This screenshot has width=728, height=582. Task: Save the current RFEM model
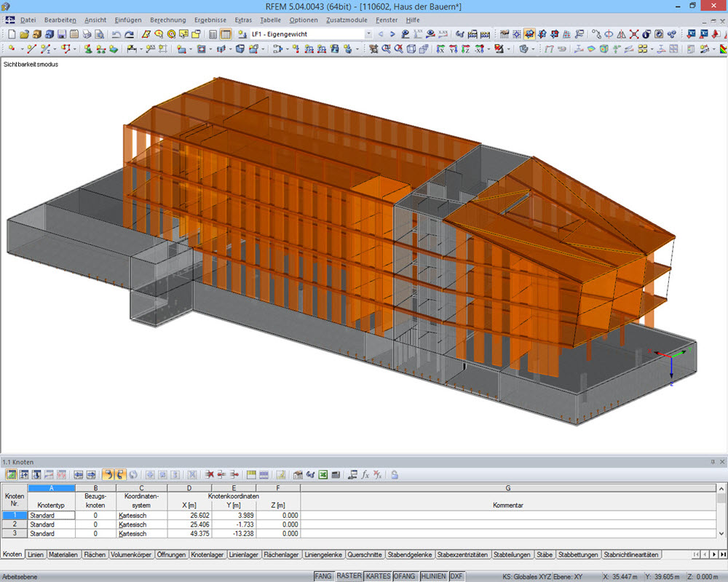(62, 33)
